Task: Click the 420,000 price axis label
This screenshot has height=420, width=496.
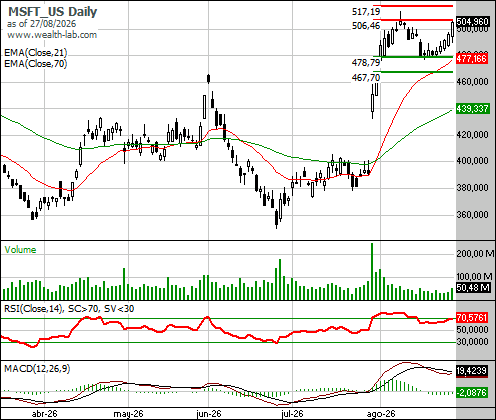Action: 472,134
